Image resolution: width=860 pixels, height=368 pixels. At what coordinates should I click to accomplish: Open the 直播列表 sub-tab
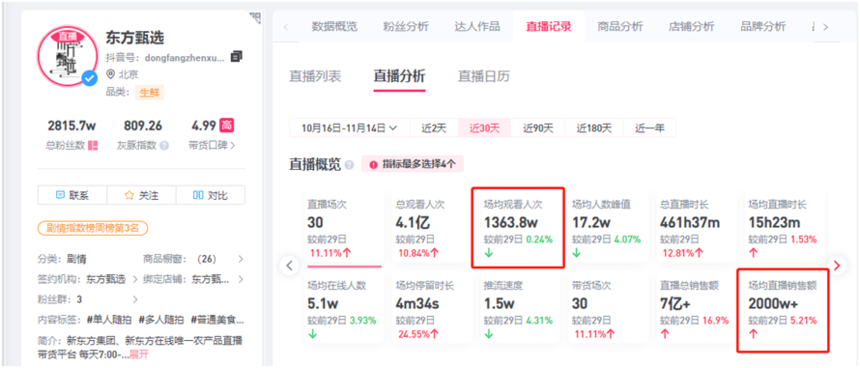tap(315, 76)
